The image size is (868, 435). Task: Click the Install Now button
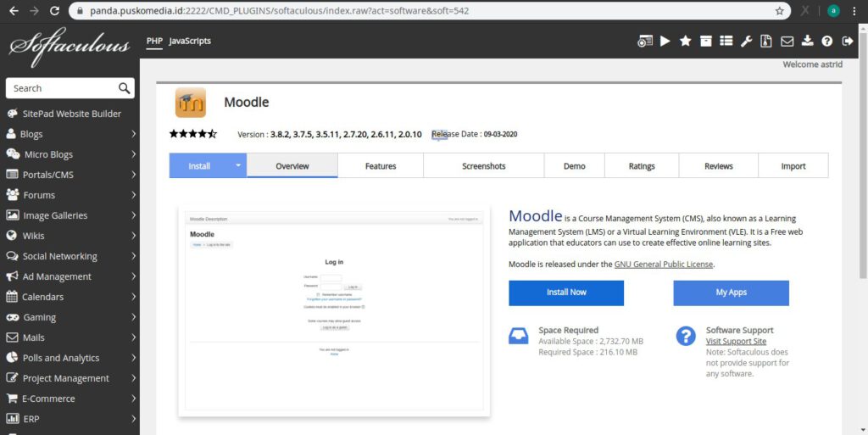[566, 293]
